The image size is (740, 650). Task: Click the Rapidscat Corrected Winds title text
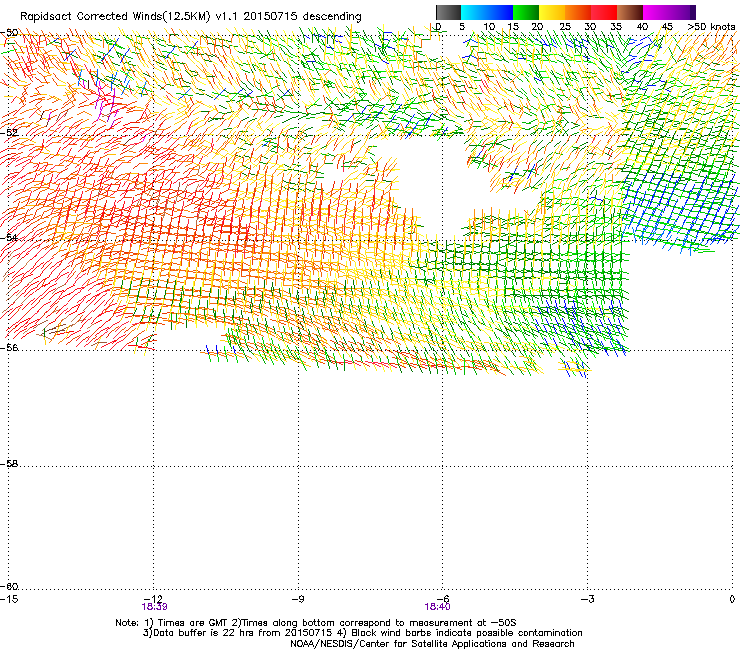pos(191,17)
